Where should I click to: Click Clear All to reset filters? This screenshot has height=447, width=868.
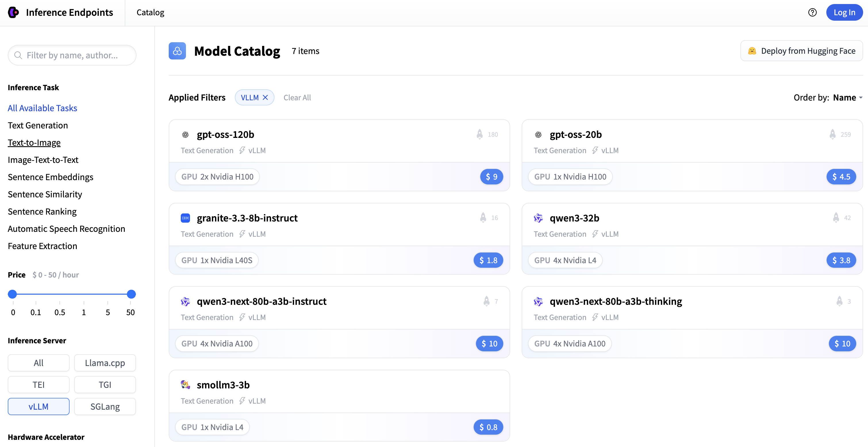coord(297,97)
